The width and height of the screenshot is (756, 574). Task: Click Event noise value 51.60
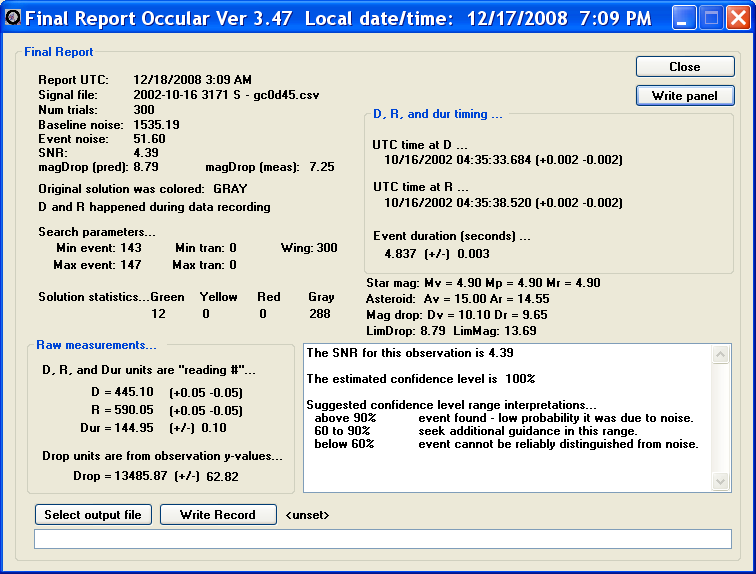pos(149,139)
